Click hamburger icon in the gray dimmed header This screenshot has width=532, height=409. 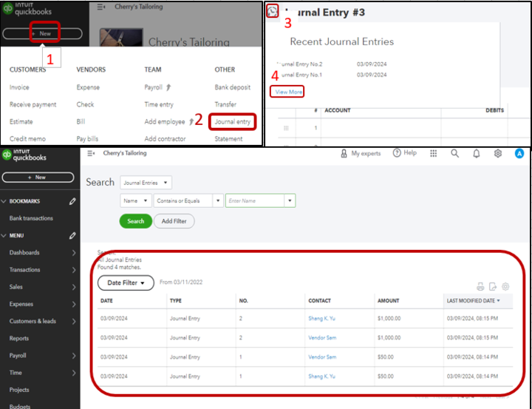[x=100, y=7]
